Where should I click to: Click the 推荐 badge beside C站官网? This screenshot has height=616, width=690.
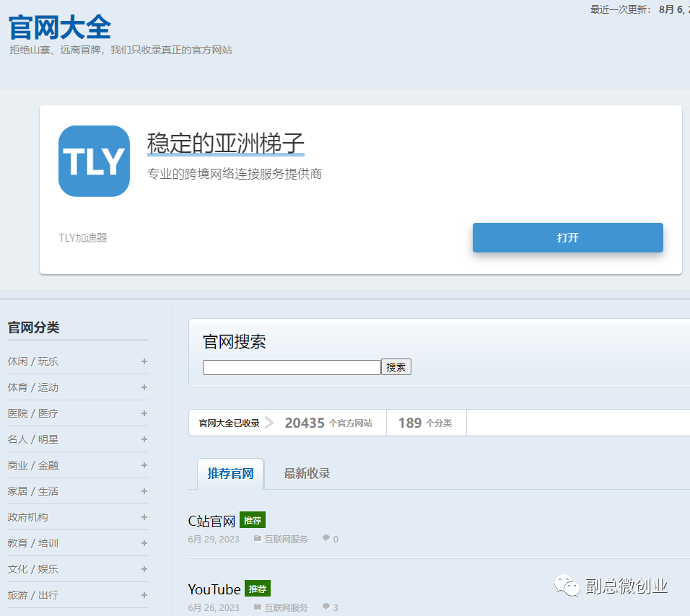(x=253, y=520)
